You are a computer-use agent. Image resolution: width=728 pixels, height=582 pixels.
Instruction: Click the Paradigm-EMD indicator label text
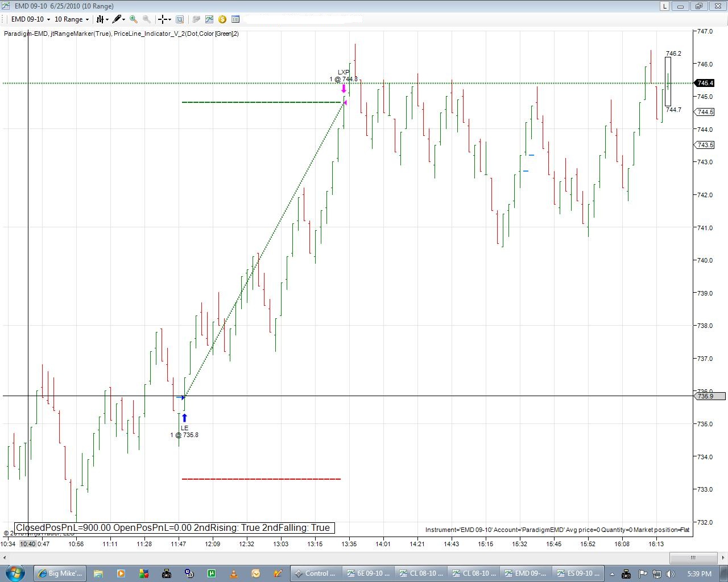point(26,34)
